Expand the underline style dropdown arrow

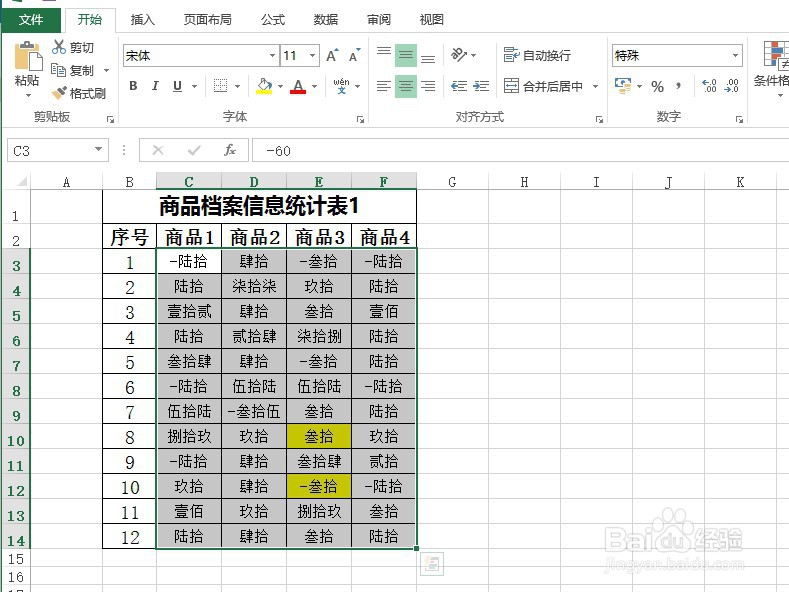(x=194, y=86)
